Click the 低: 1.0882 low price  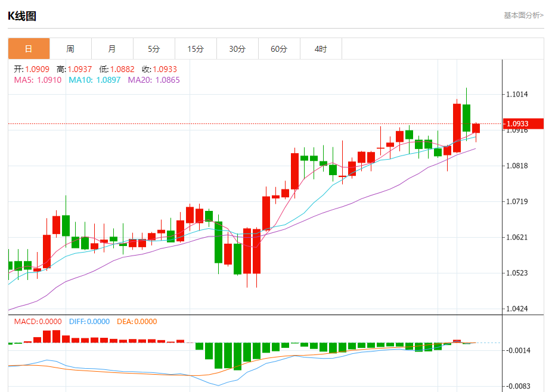(117, 69)
